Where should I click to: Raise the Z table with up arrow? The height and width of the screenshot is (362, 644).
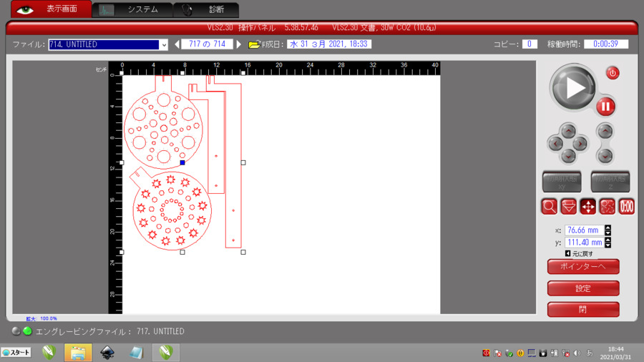point(605,132)
